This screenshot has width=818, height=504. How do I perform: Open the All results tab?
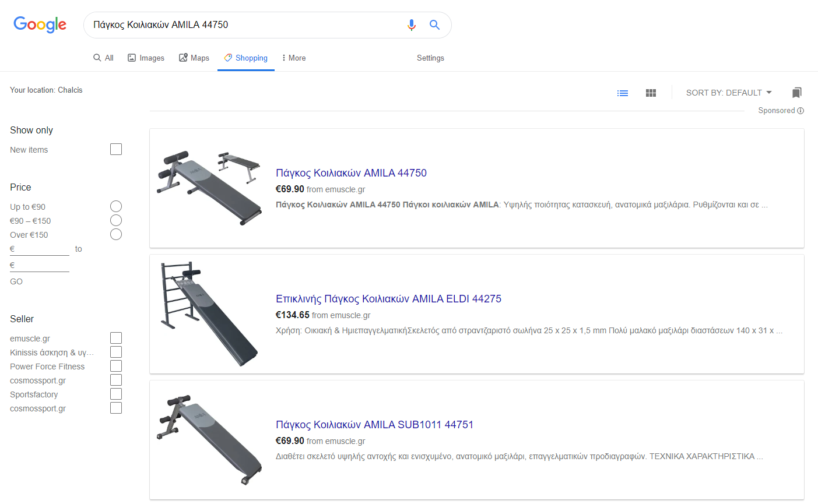click(103, 58)
